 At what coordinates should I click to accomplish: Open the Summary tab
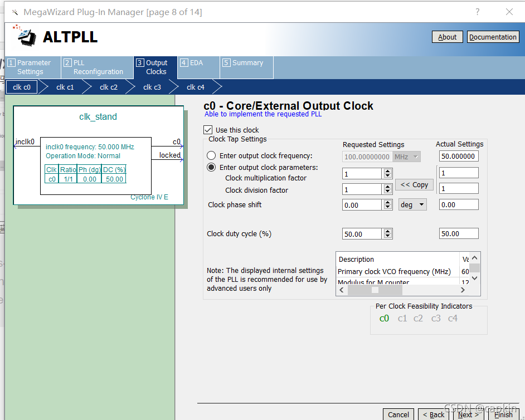click(x=247, y=67)
